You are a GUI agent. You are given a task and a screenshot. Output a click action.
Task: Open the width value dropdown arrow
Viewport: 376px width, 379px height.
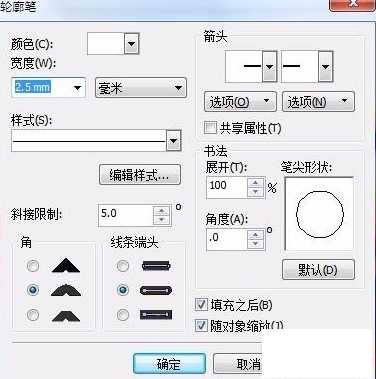[x=77, y=88]
